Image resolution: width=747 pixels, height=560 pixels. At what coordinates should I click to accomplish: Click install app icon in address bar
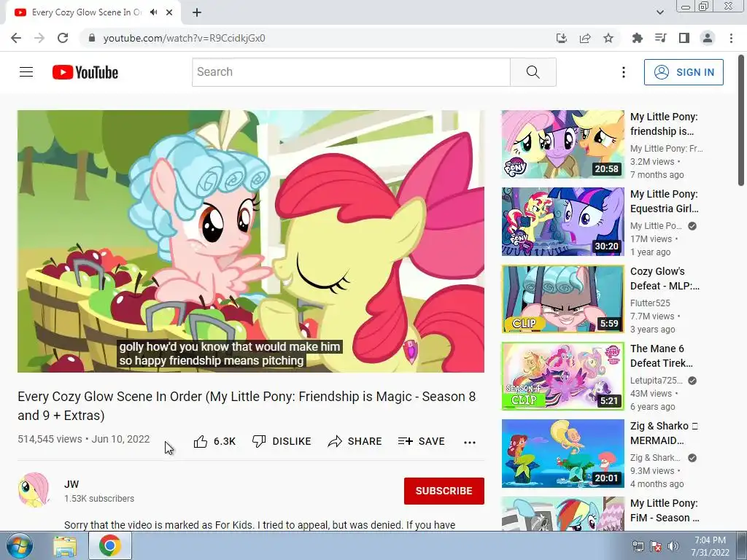click(x=562, y=38)
